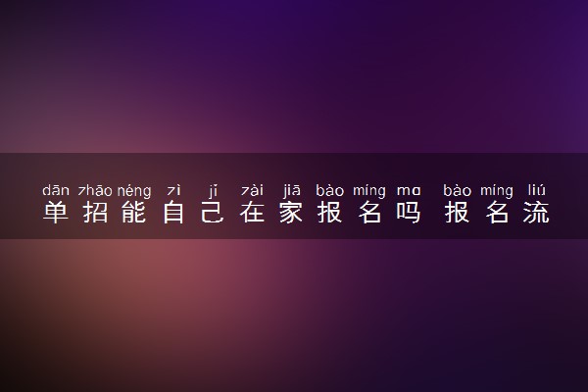
Task: Select the character 在
Action: click(x=252, y=213)
